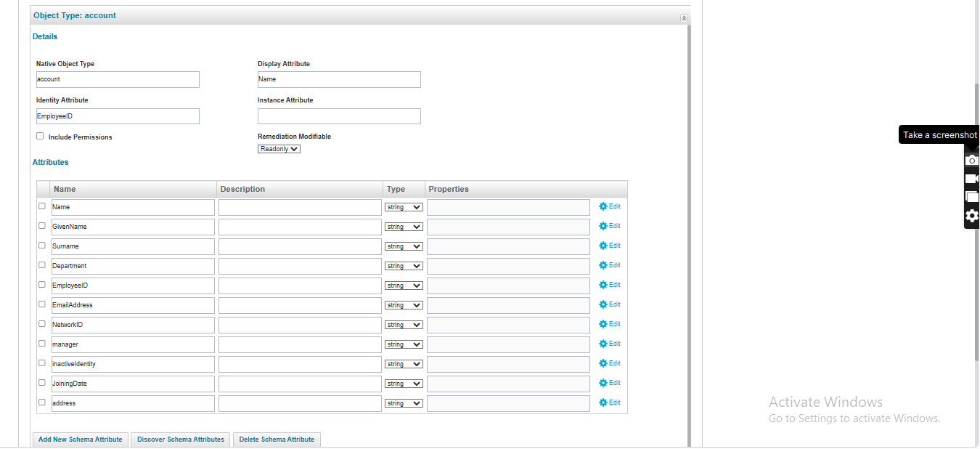Click the Description field for Department
980x449 pixels.
coord(300,266)
